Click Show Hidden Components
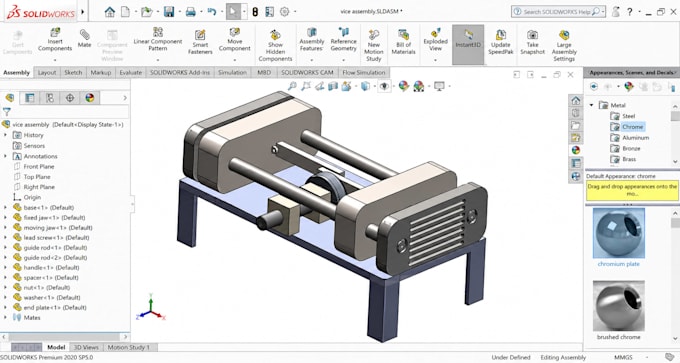This screenshot has width=680, height=363. click(x=275, y=45)
